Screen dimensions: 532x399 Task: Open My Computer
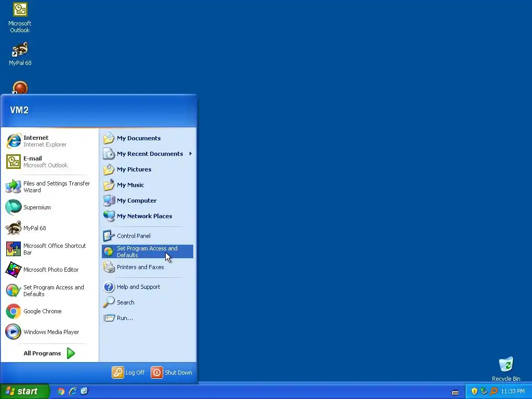pos(147,201)
